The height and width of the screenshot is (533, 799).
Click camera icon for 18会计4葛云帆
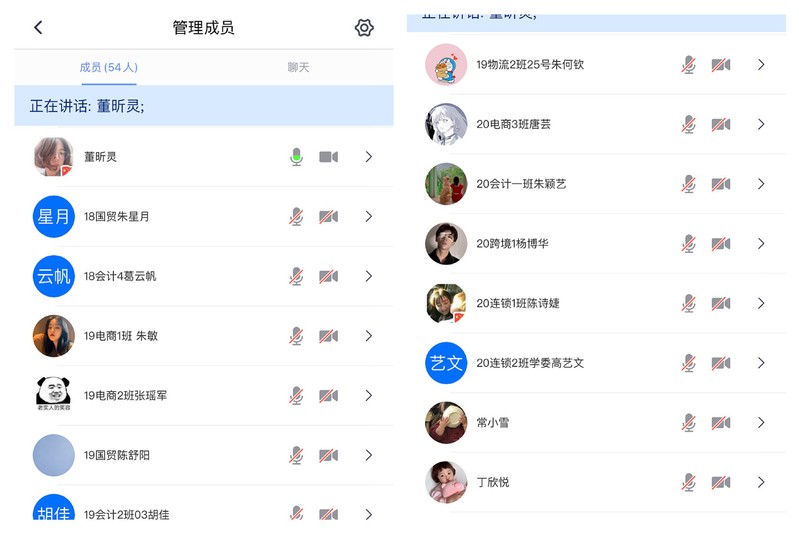click(329, 276)
